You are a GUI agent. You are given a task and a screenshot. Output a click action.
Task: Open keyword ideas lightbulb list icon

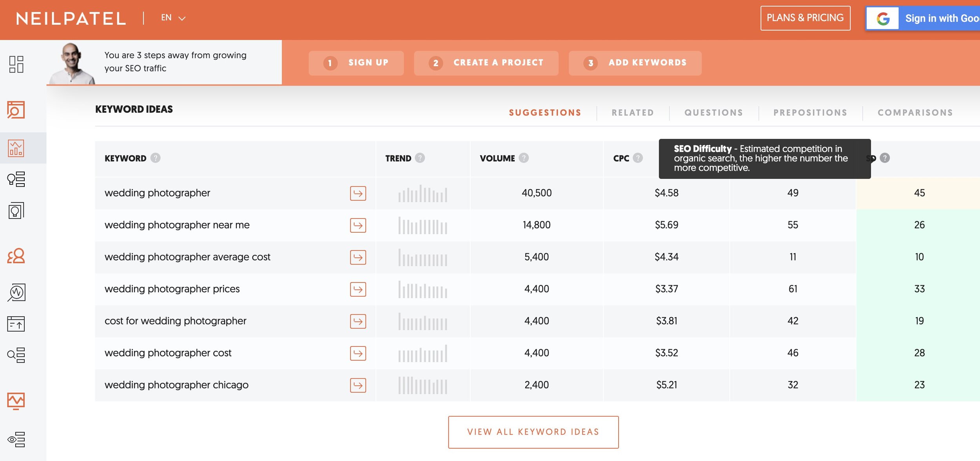(x=16, y=179)
